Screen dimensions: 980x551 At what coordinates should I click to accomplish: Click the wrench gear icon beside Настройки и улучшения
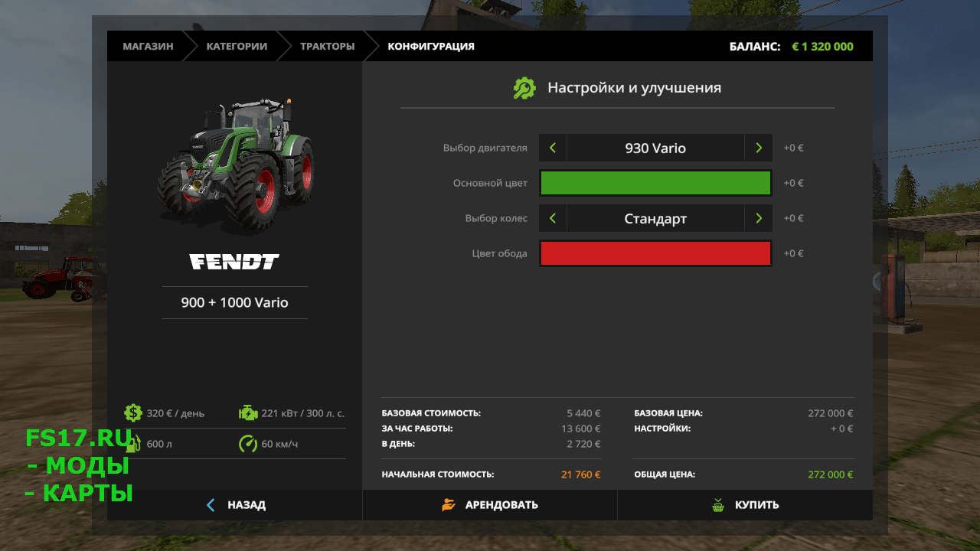pyautogui.click(x=524, y=88)
